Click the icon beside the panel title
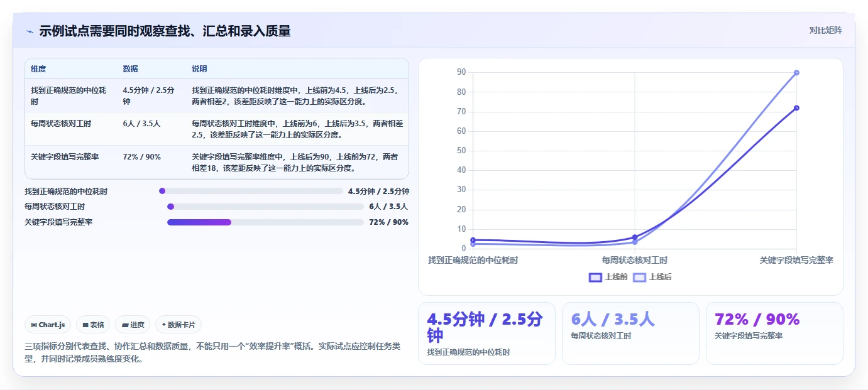This screenshot has height=390, width=868. coord(30,31)
